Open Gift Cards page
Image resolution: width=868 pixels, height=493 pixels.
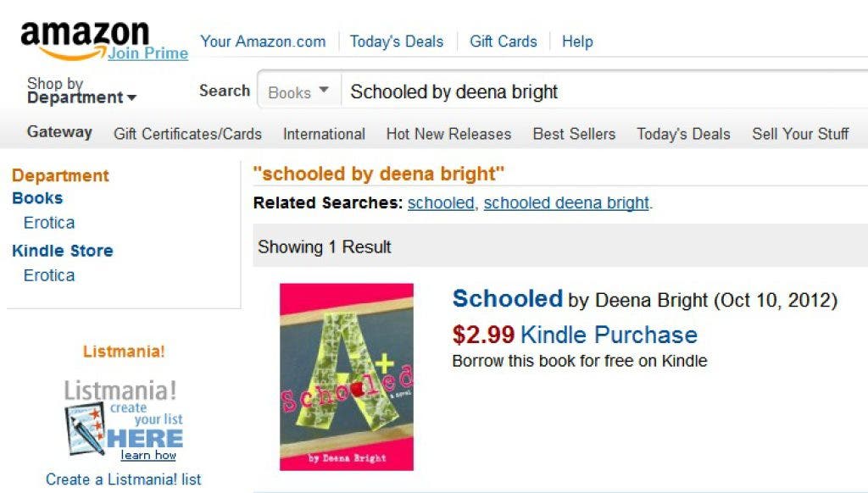click(503, 42)
